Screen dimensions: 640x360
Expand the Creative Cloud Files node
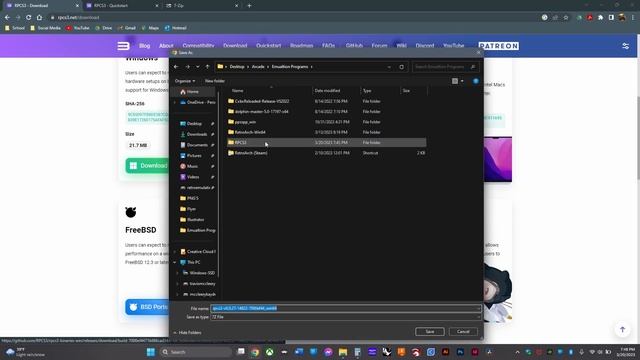click(x=175, y=251)
